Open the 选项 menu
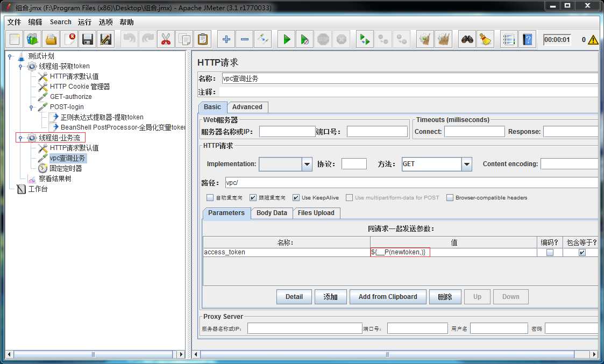This screenshot has height=364, width=604. (x=105, y=23)
